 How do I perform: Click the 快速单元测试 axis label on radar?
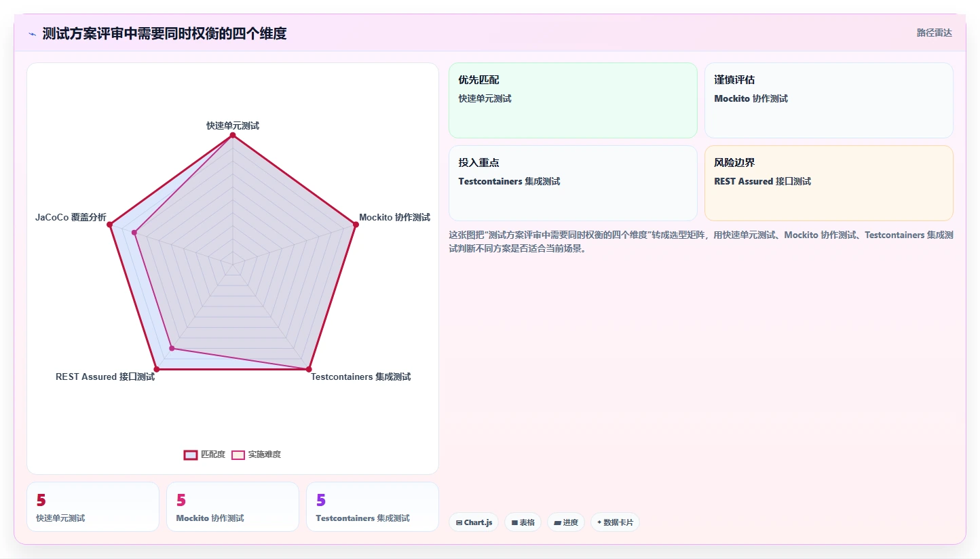tap(233, 126)
